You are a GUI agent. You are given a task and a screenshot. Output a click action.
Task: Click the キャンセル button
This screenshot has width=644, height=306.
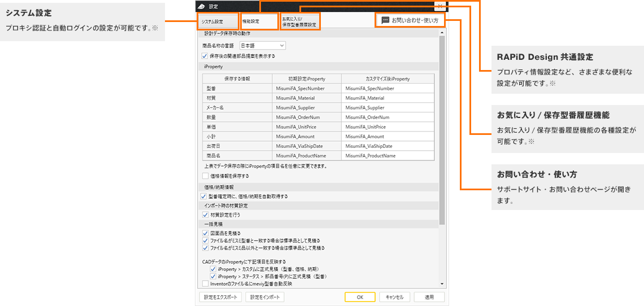394,297
